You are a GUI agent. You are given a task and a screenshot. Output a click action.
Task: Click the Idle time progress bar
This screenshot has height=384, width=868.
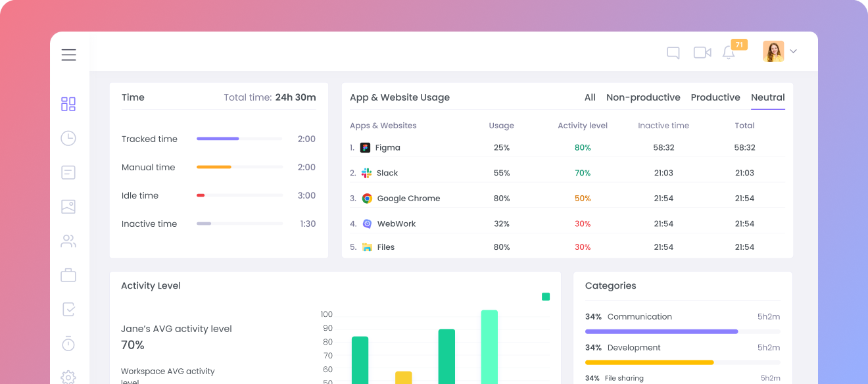(239, 195)
